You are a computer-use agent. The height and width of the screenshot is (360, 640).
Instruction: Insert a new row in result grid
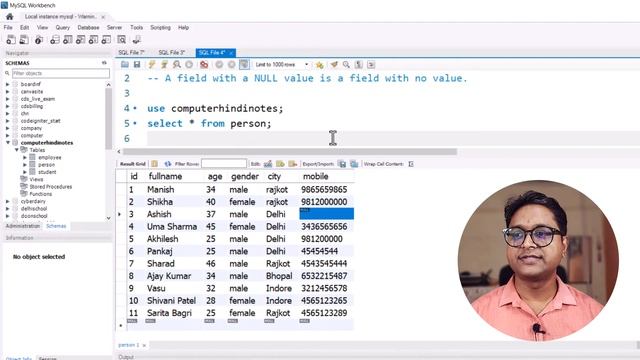point(280,164)
